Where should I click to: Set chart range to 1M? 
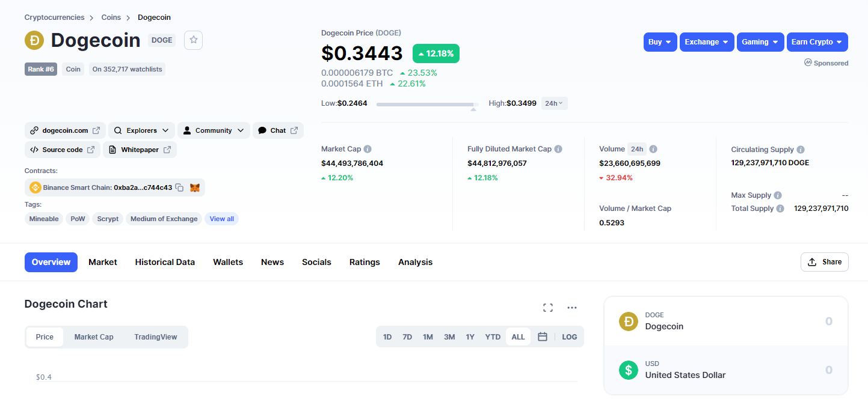click(x=428, y=337)
